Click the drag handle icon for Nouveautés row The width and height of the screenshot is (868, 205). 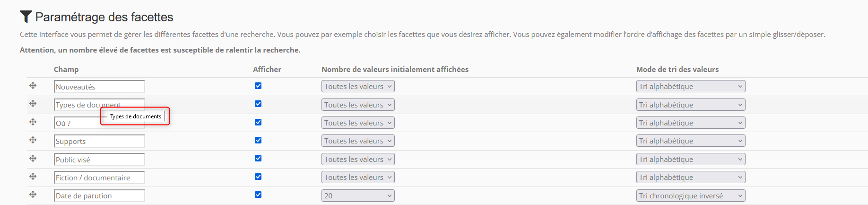[x=33, y=86]
